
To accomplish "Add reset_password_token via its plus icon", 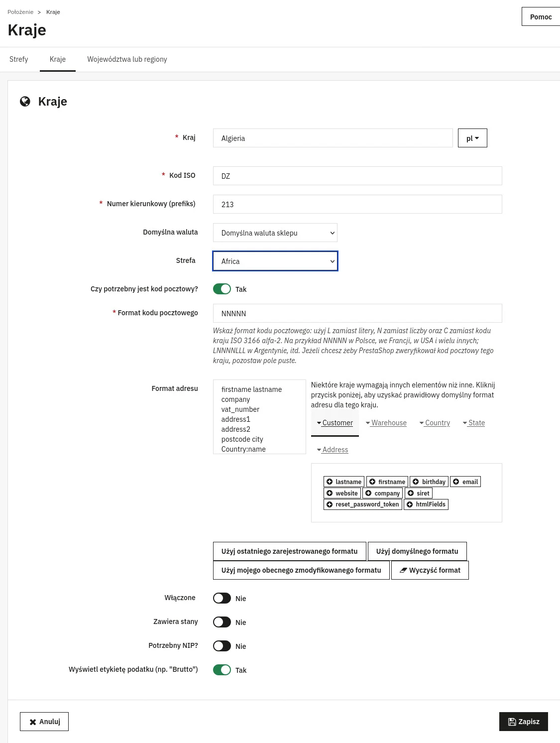I will (330, 504).
